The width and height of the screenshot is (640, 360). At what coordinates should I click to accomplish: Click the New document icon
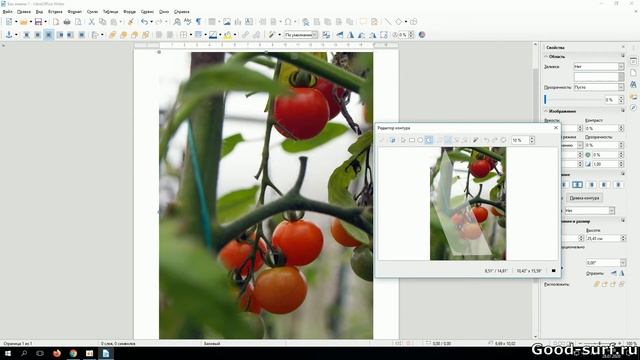[9, 22]
